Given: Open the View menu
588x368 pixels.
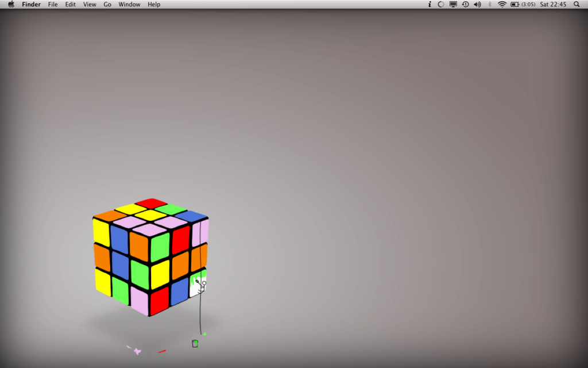Looking at the screenshot, I should pos(89,5).
